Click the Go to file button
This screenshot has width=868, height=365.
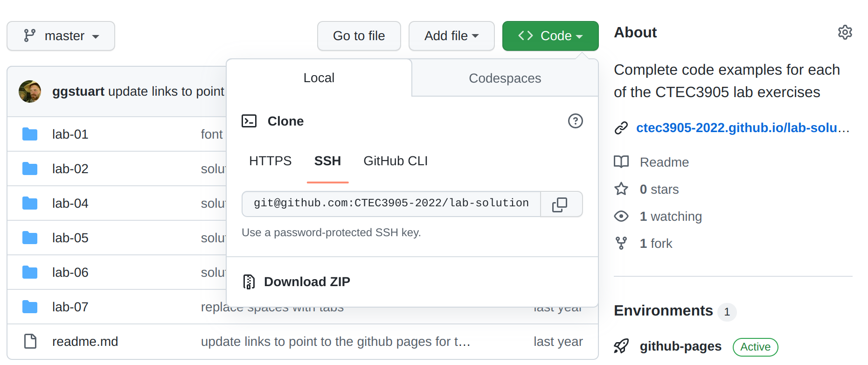pos(359,36)
